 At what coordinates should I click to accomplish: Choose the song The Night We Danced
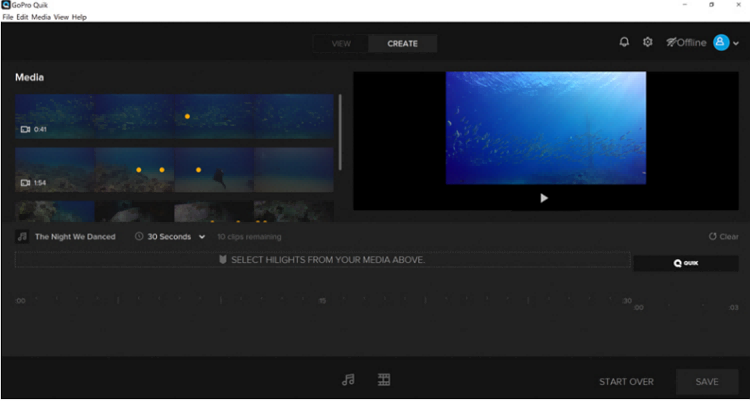[x=75, y=237]
